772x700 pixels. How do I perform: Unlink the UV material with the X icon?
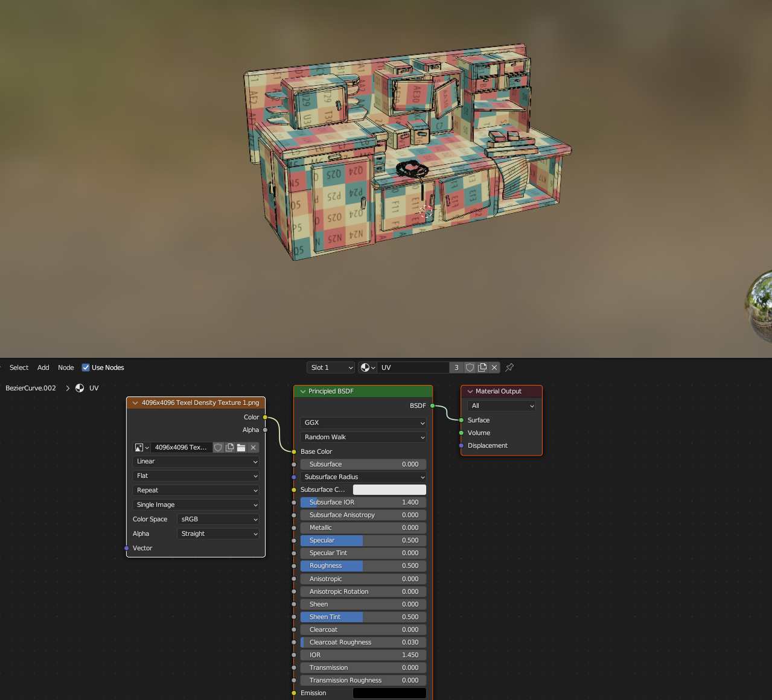tap(494, 367)
